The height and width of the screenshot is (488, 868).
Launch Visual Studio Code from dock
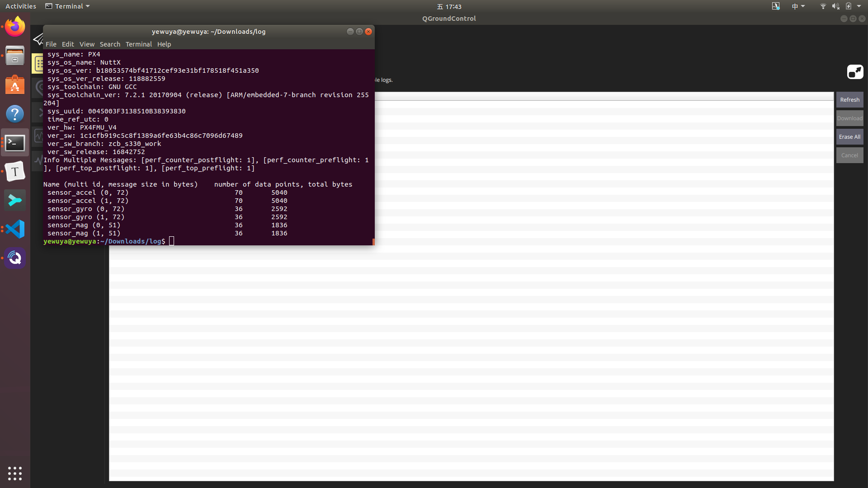point(15,229)
